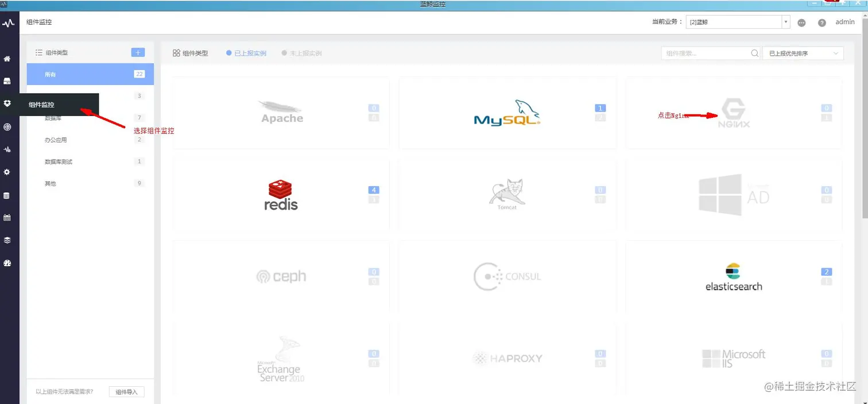This screenshot has width=868, height=404.
Task: Select the 办公应用 category
Action: (x=90, y=140)
